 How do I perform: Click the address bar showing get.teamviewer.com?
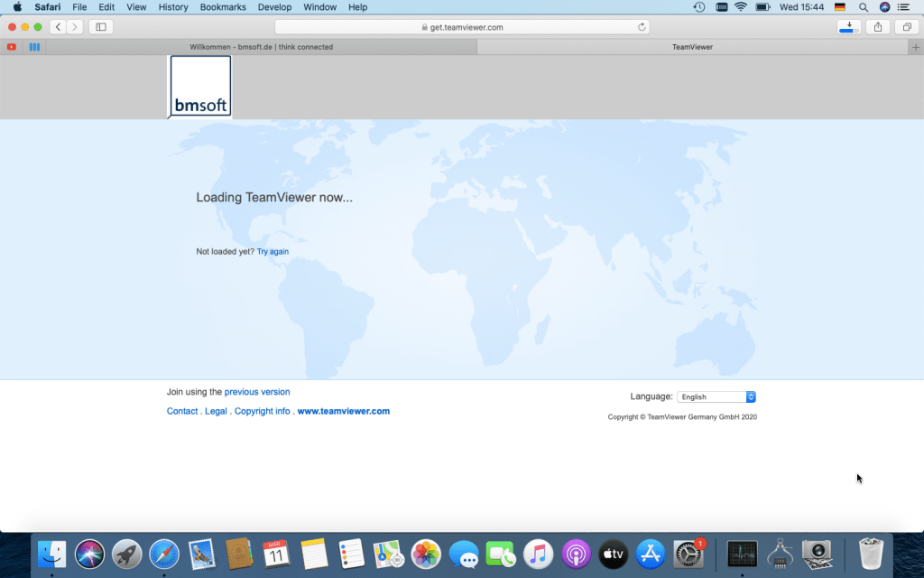pos(462,26)
